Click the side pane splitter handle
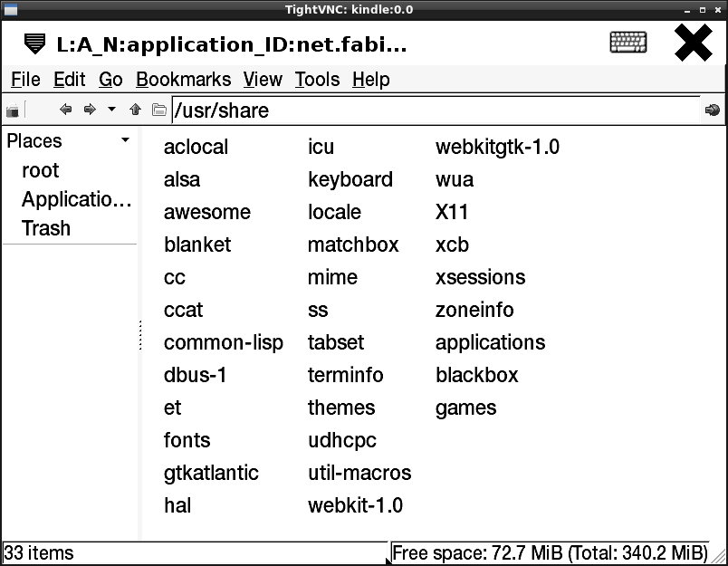The height and width of the screenshot is (566, 728). pos(140,335)
